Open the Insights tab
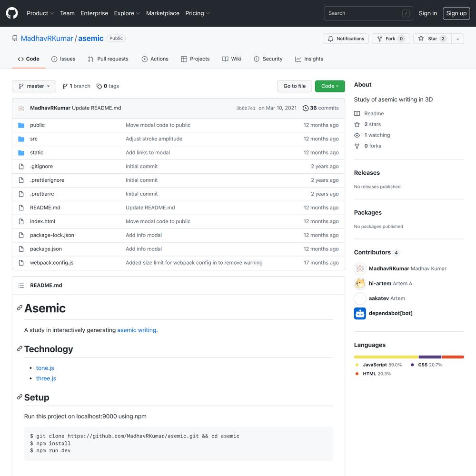This screenshot has width=476, height=476. click(309, 59)
